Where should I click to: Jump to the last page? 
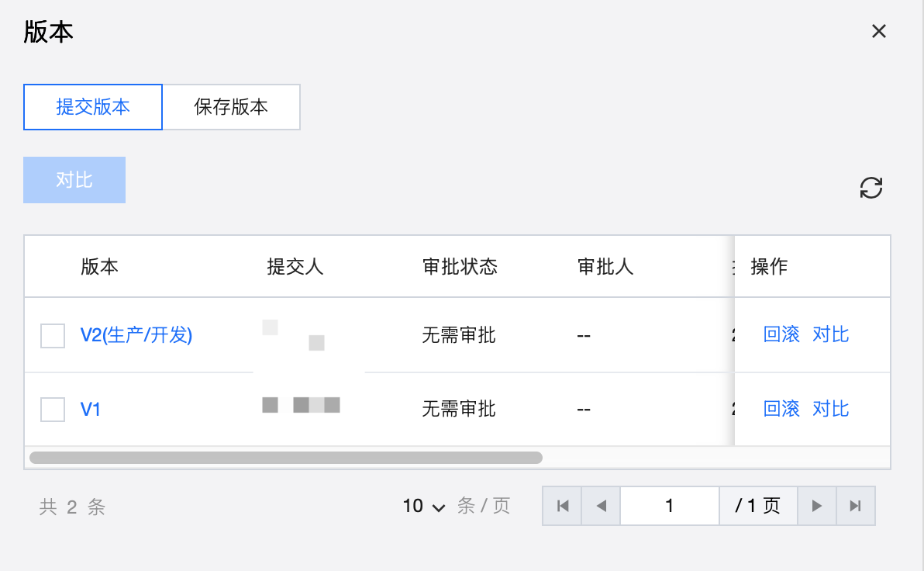click(855, 506)
